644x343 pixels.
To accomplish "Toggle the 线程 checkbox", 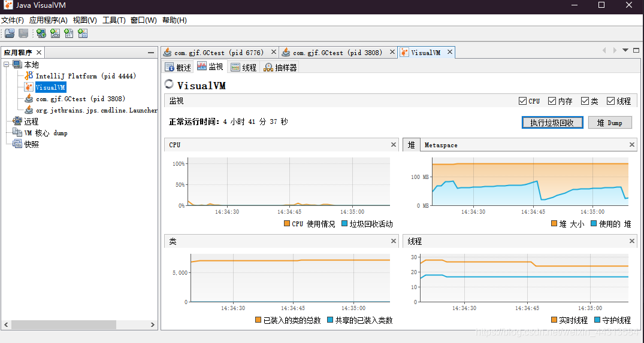I will coord(610,101).
